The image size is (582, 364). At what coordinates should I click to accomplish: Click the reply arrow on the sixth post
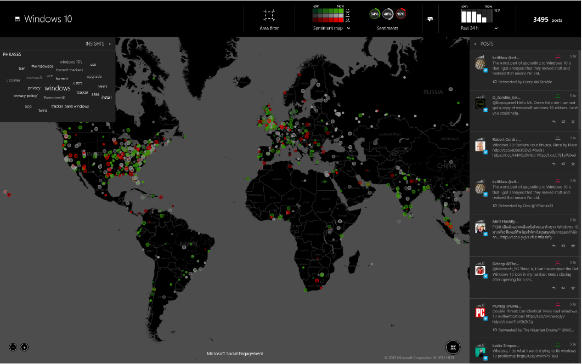pyautogui.click(x=554, y=288)
